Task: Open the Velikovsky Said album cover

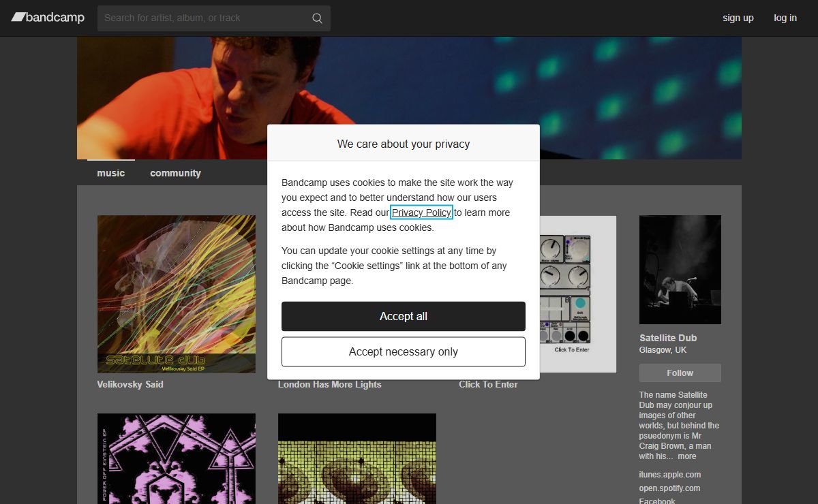Action: 177,294
